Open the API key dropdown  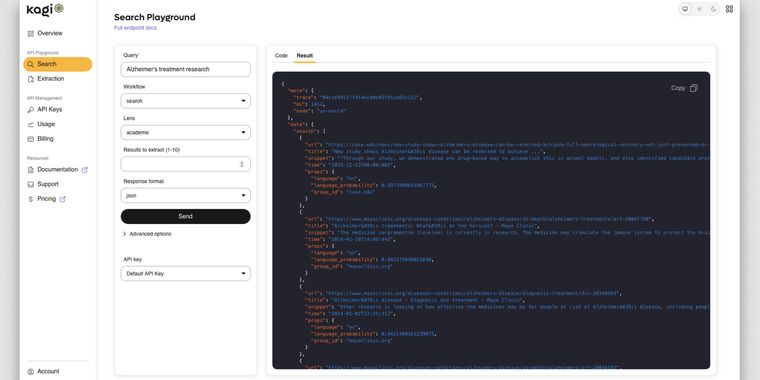(x=186, y=273)
